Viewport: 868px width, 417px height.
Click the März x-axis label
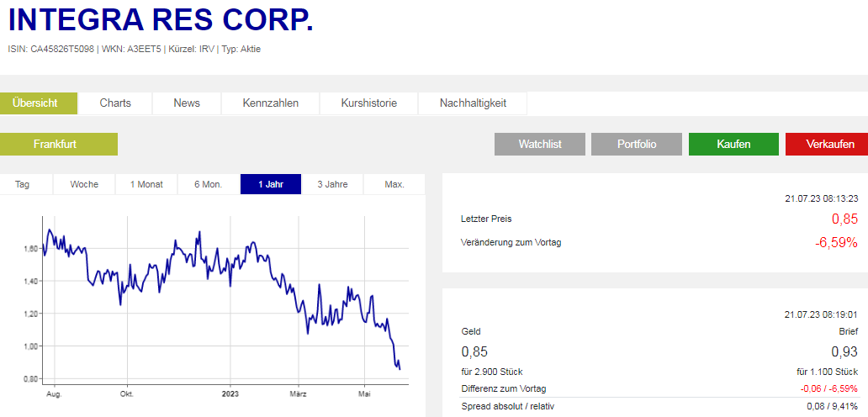[x=298, y=394]
